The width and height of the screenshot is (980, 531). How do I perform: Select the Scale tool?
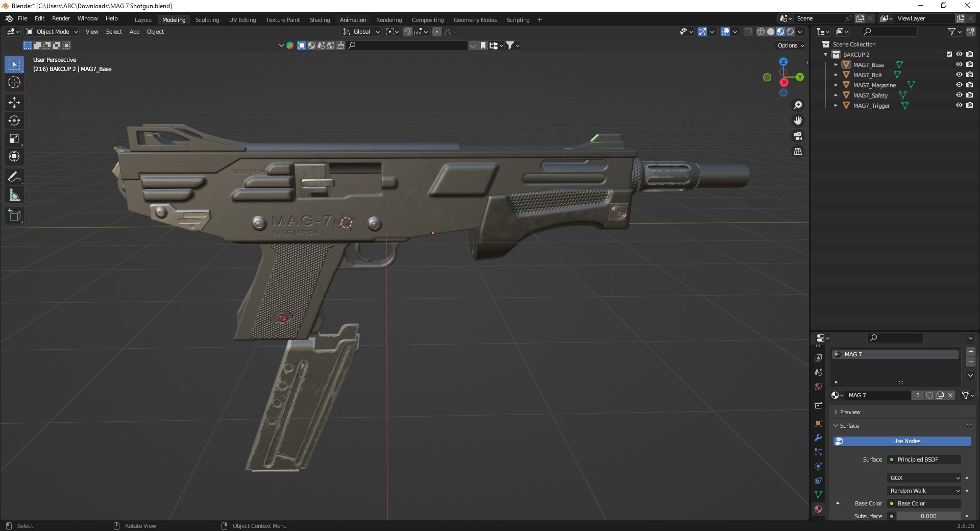click(14, 138)
